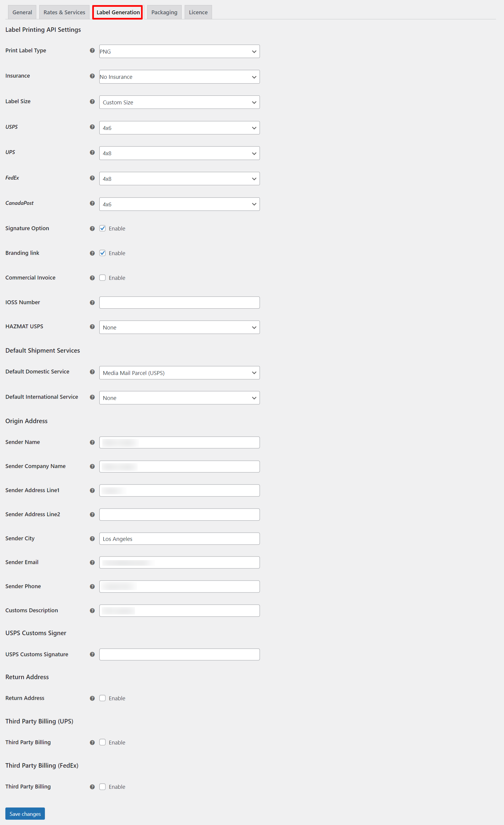Click the Save changes button
The height and width of the screenshot is (825, 504).
point(25,813)
